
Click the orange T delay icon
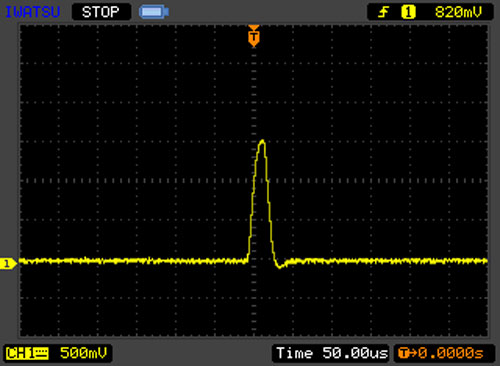coord(404,353)
